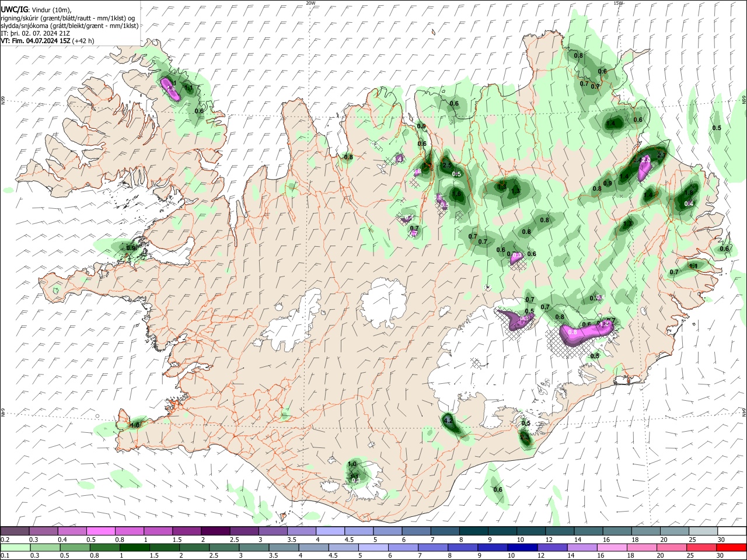747x560 pixels.
Task: Select the 'IT: þri. 02. 07. 2024 21Z' line
Action: click(x=36, y=33)
